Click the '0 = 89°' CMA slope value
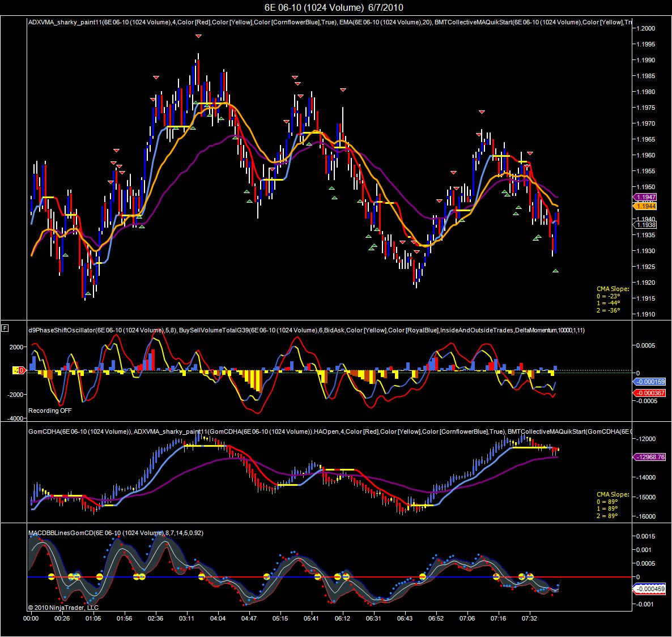The image size is (672, 637). [x=607, y=502]
